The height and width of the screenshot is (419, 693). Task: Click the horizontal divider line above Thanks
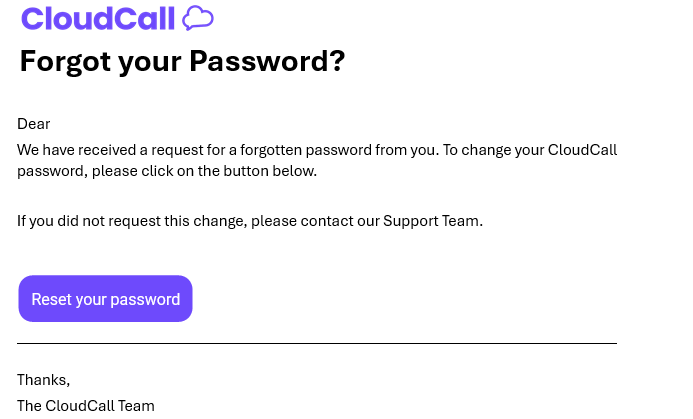317,343
